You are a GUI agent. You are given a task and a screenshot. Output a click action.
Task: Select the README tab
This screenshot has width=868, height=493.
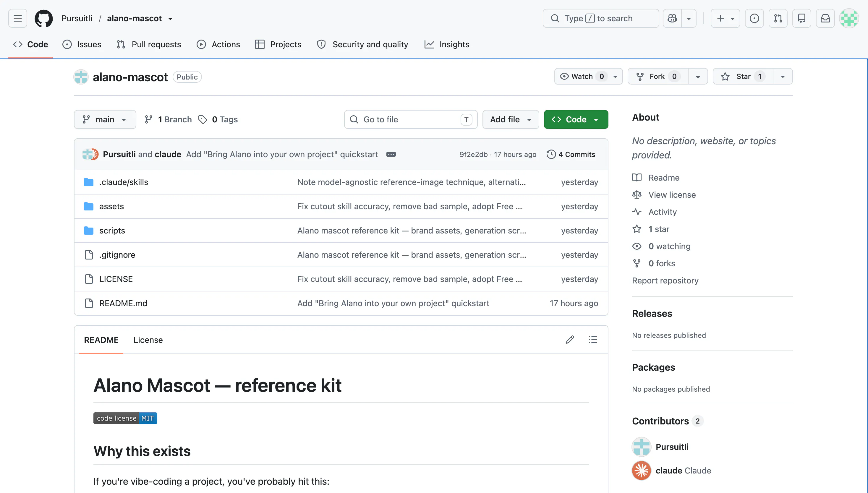pos(101,340)
